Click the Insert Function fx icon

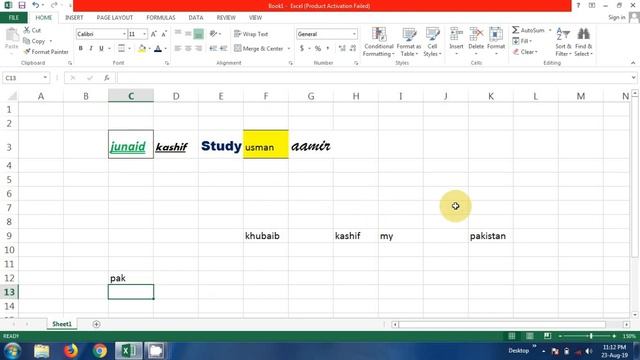(x=107, y=78)
